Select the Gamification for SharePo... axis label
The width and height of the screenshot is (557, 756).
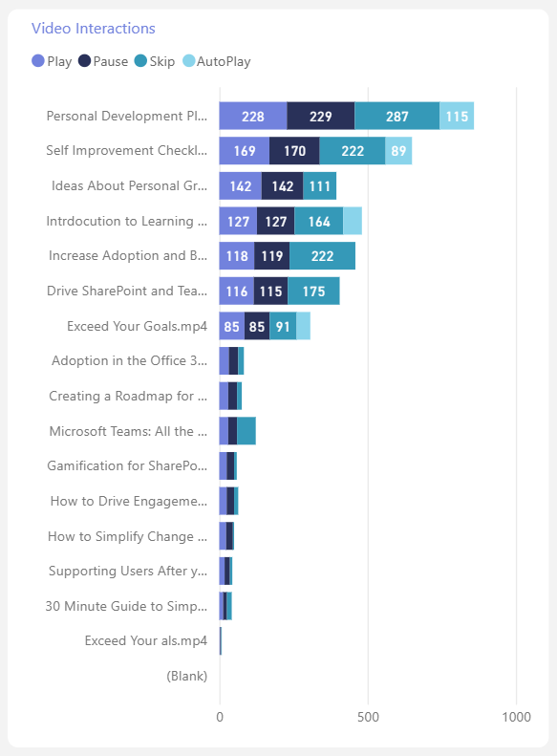(x=127, y=465)
